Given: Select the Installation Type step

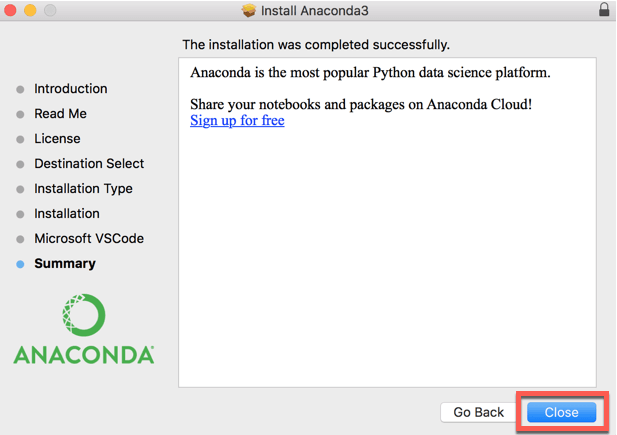Looking at the screenshot, I should tap(83, 189).
